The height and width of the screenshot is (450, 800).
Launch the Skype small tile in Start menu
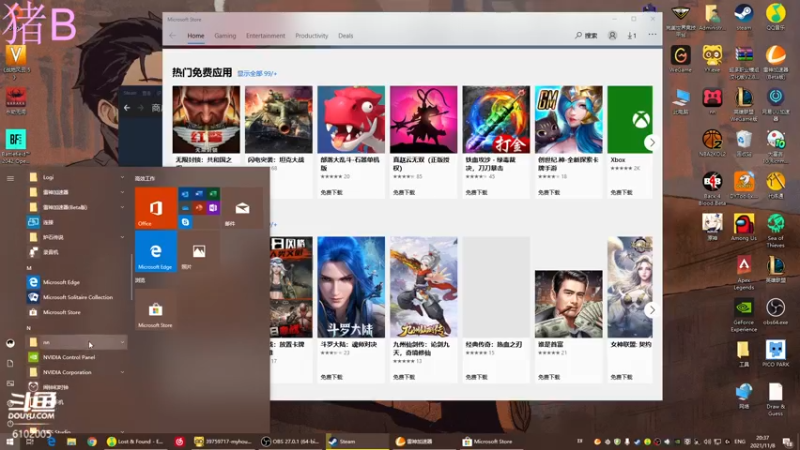pyautogui.click(x=185, y=222)
